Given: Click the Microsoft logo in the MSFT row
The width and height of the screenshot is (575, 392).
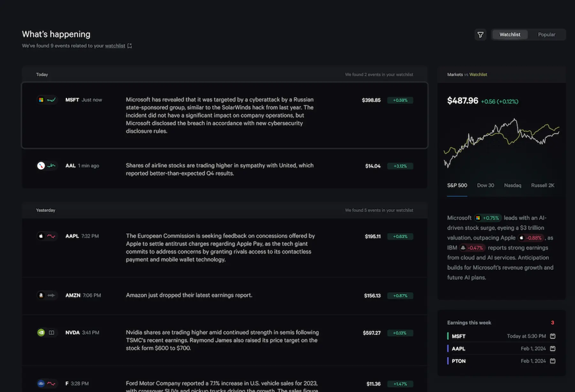Looking at the screenshot, I should click(41, 100).
